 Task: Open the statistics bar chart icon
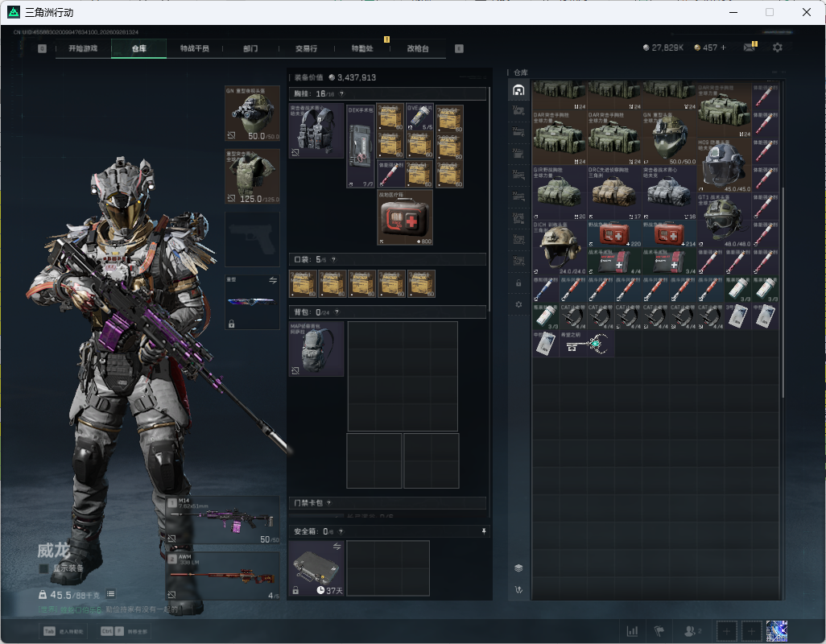(x=632, y=630)
